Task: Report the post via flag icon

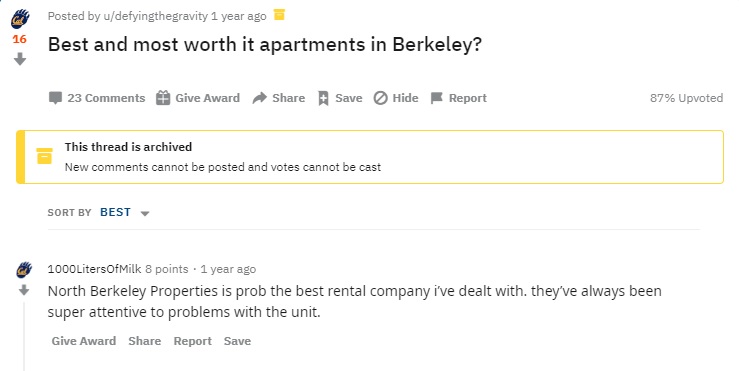Action: 437,98
